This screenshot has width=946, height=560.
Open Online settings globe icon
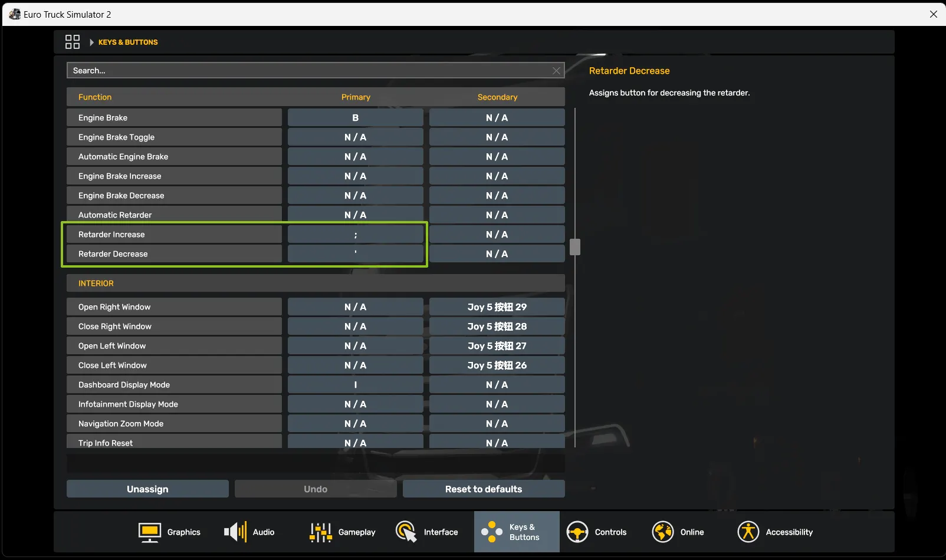tap(663, 532)
